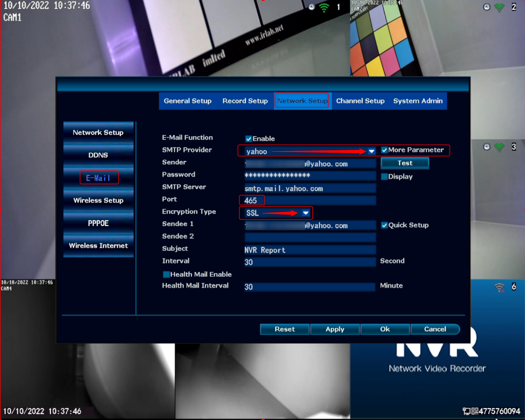
Task: Click the network monitor icon at bottom right
Action: [466, 411]
